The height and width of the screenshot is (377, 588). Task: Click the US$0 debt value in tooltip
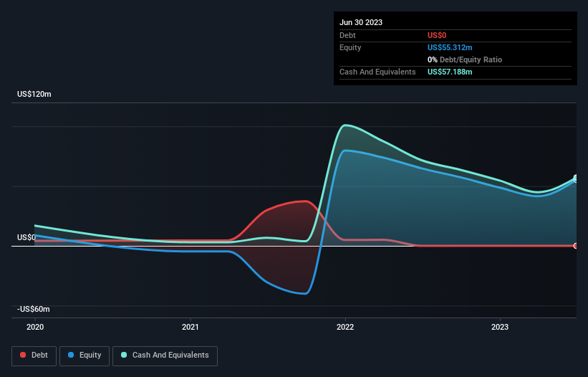click(437, 35)
